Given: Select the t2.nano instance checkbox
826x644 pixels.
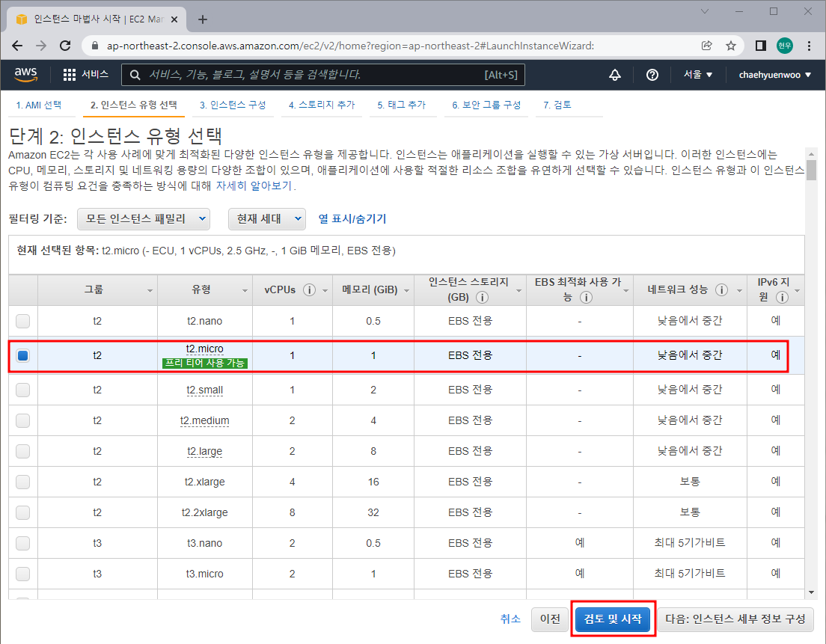Looking at the screenshot, I should pos(22,321).
